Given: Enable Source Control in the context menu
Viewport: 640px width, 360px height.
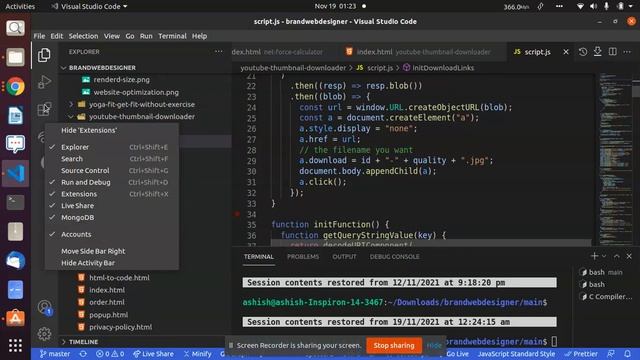Looking at the screenshot, I should [111, 171].
